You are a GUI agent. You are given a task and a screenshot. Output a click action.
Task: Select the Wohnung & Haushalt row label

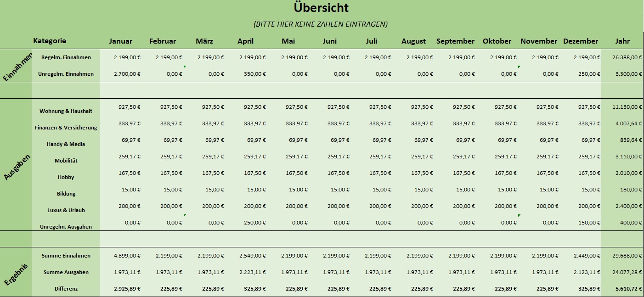[66, 111]
